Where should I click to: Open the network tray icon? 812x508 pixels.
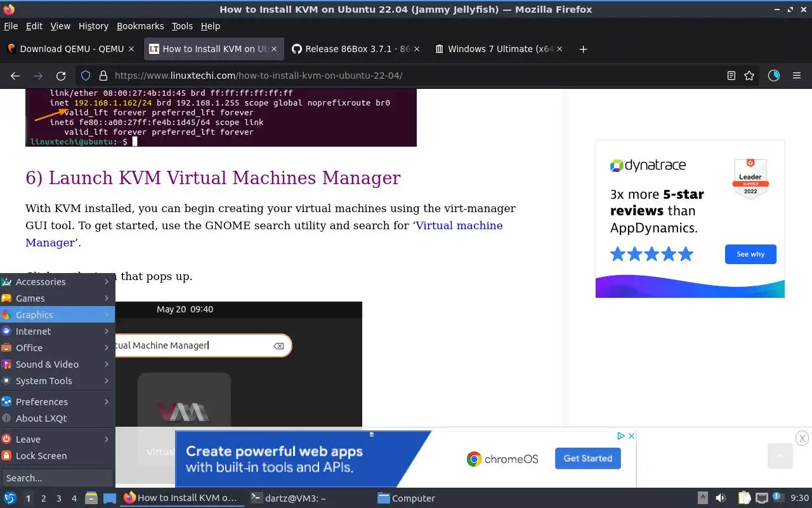[x=762, y=498]
